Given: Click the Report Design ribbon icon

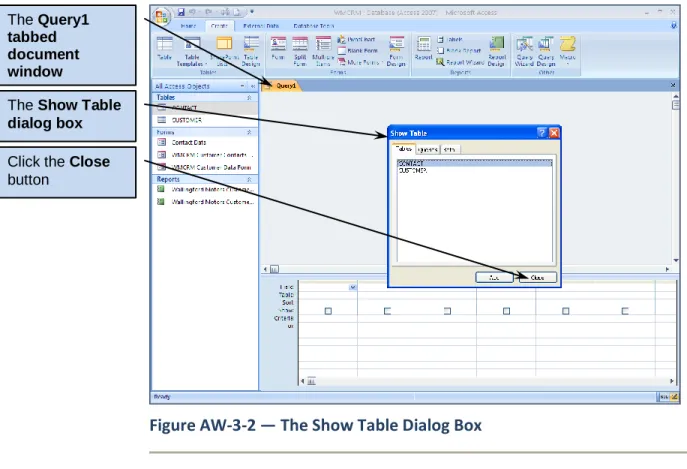Looking at the screenshot, I should point(497,51).
